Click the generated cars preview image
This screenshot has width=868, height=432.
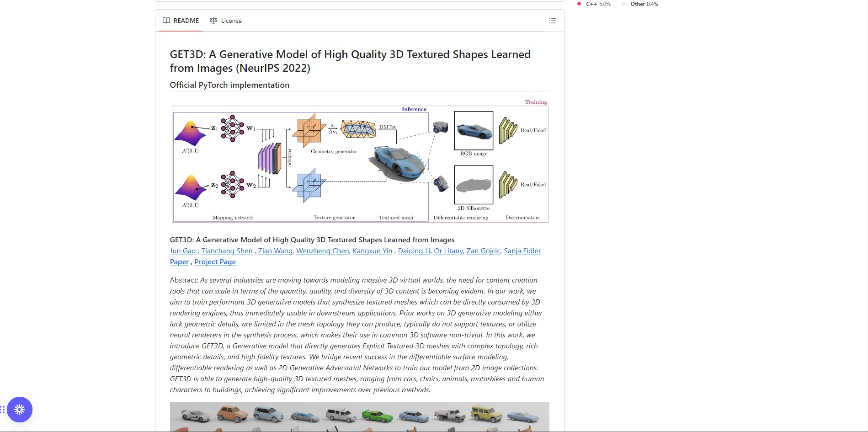tap(360, 417)
